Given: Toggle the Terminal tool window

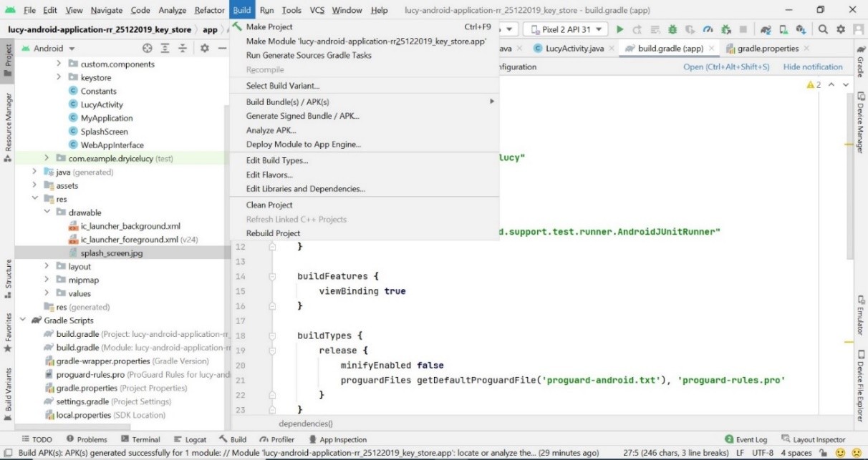Looking at the screenshot, I should (x=140, y=439).
